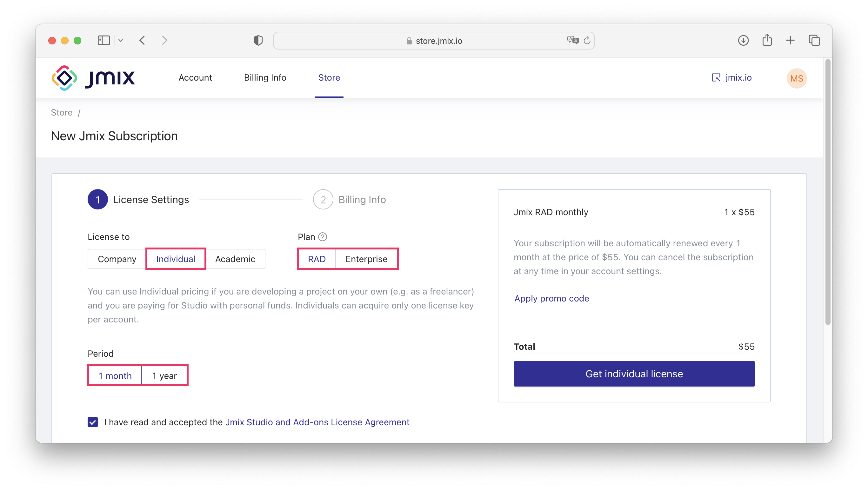
Task: Toggle the Individual license type
Action: coord(175,259)
